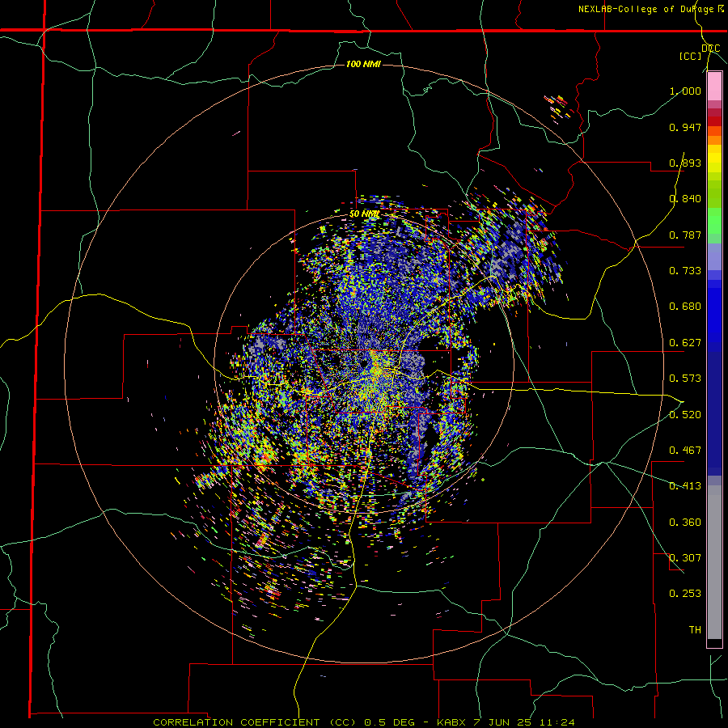Click the [CC] units label
Viewport: 728px width, 728px height.
click(691, 56)
